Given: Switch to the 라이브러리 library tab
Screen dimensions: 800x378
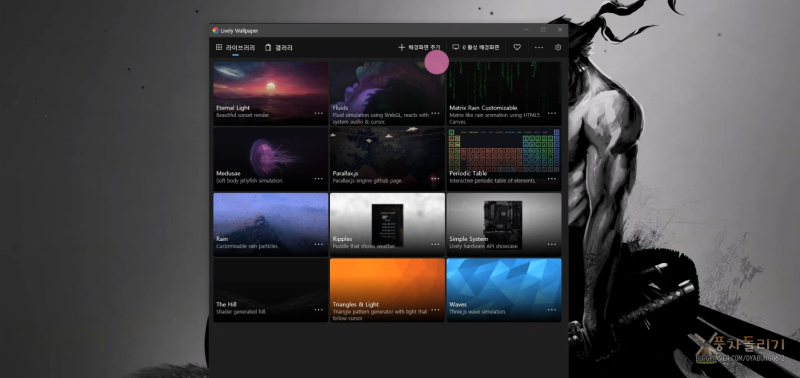Looking at the screenshot, I should (235, 47).
